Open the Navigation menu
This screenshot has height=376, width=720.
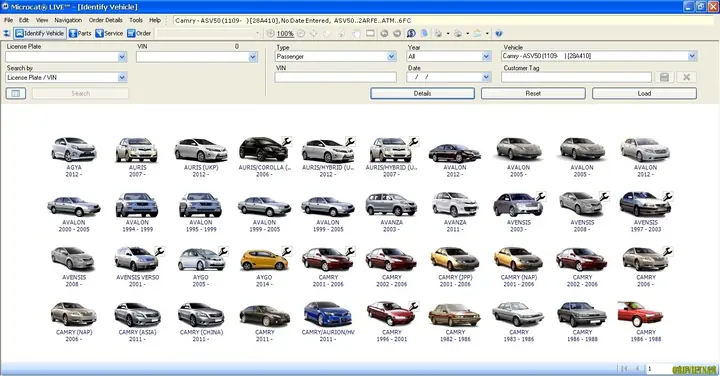(68, 20)
